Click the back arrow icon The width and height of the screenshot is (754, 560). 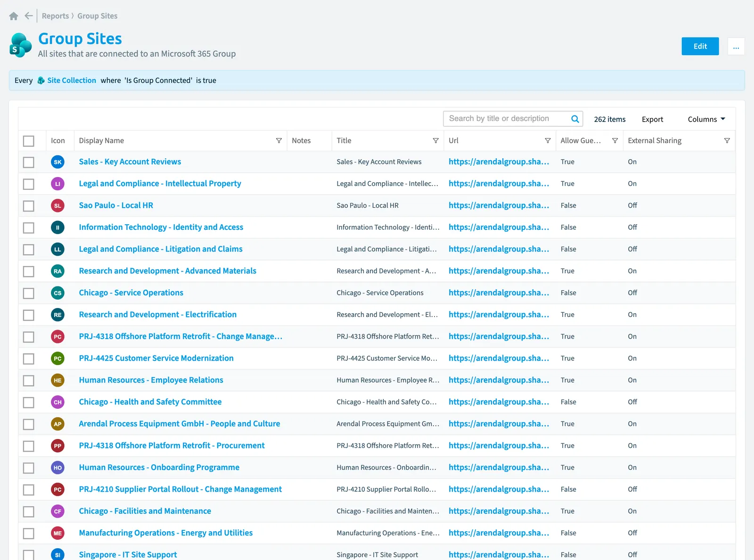coord(29,16)
